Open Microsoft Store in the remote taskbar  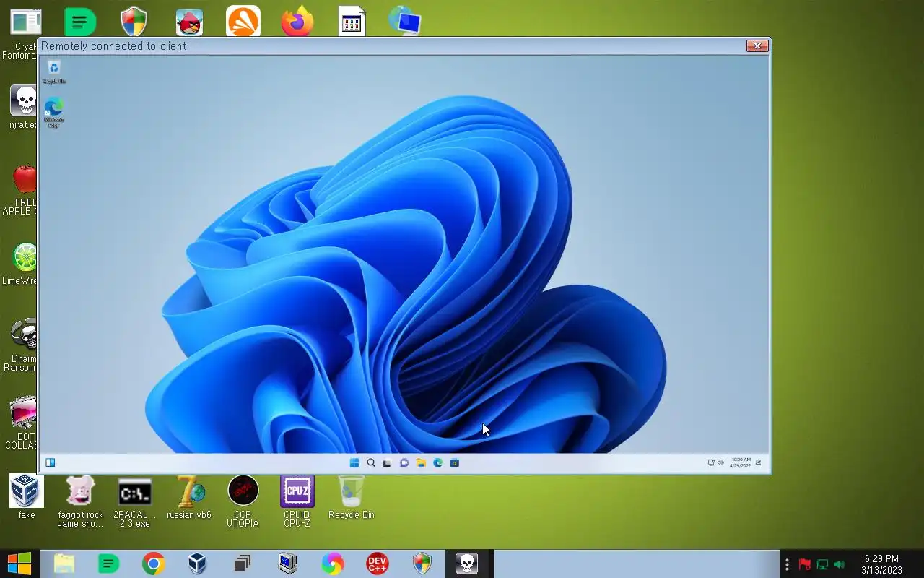click(455, 463)
